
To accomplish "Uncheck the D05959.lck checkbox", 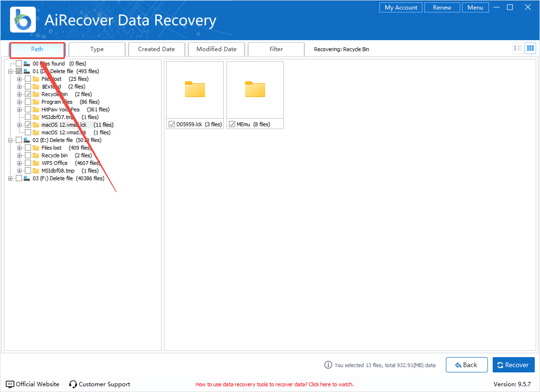I will coord(172,124).
